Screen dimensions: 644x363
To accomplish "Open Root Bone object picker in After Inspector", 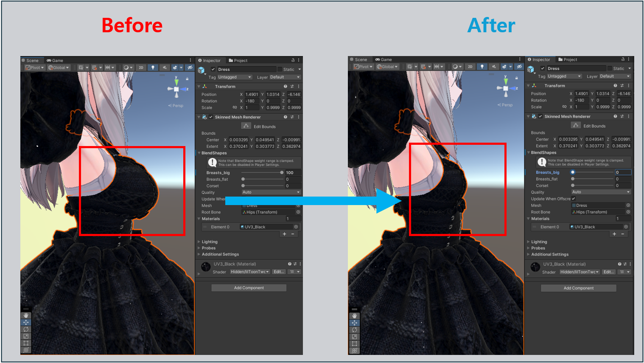I will tap(628, 212).
